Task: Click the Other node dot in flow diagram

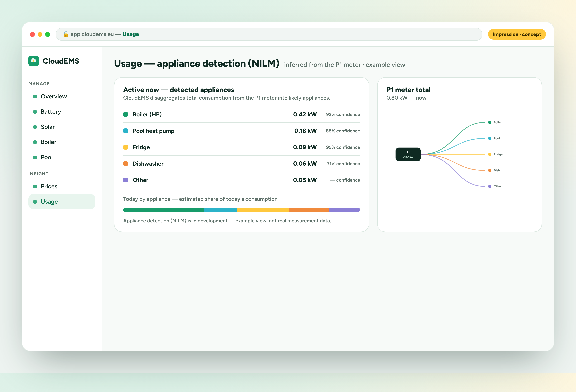Action: coord(490,186)
